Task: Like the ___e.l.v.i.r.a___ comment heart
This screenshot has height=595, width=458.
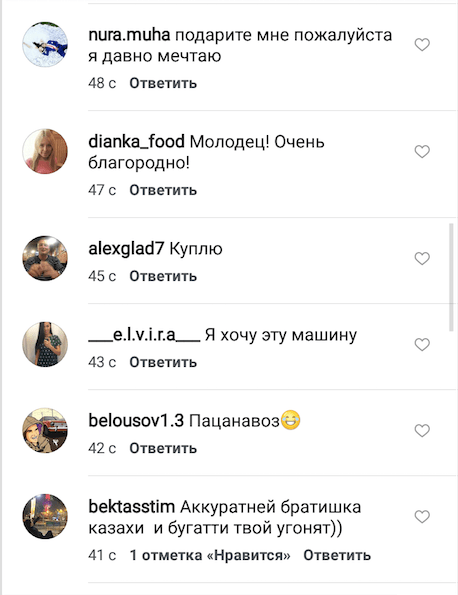Action: coord(422,345)
